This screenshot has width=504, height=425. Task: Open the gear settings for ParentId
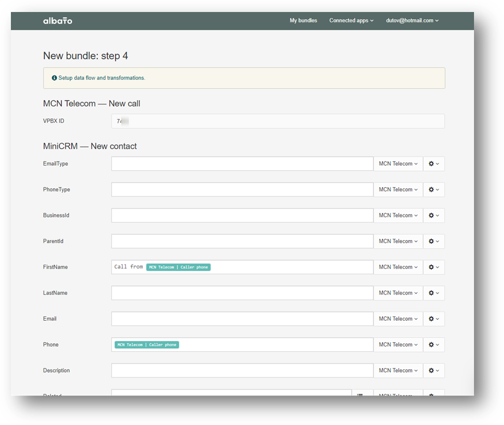pos(434,241)
